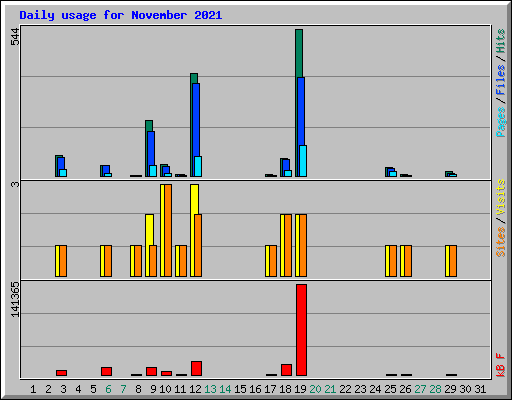Click the 141365 axis maximum label
This screenshot has height=400, width=512.
click(x=15, y=299)
